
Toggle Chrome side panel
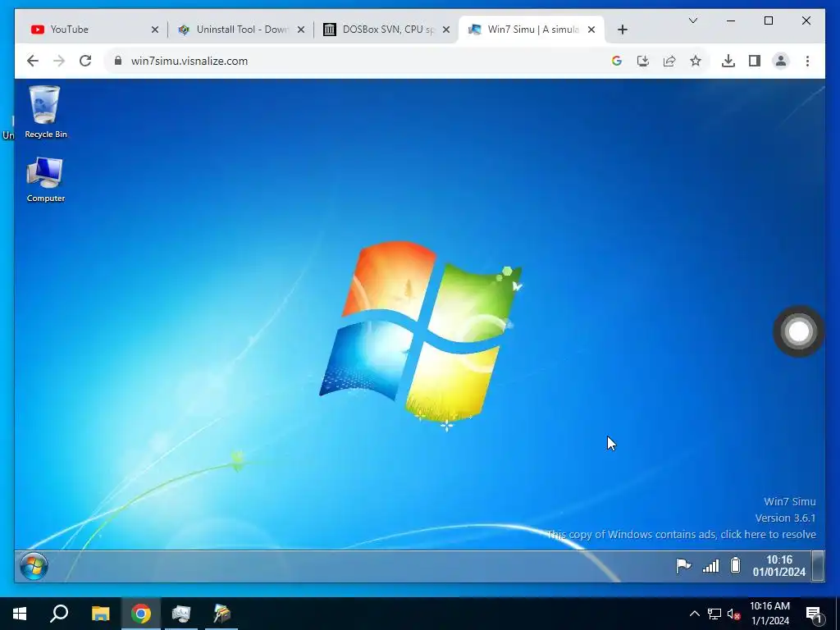click(x=755, y=61)
